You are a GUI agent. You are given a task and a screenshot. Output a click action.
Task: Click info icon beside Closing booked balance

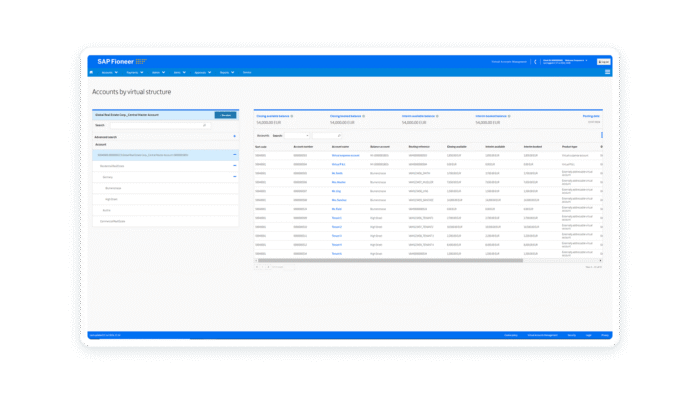point(364,116)
